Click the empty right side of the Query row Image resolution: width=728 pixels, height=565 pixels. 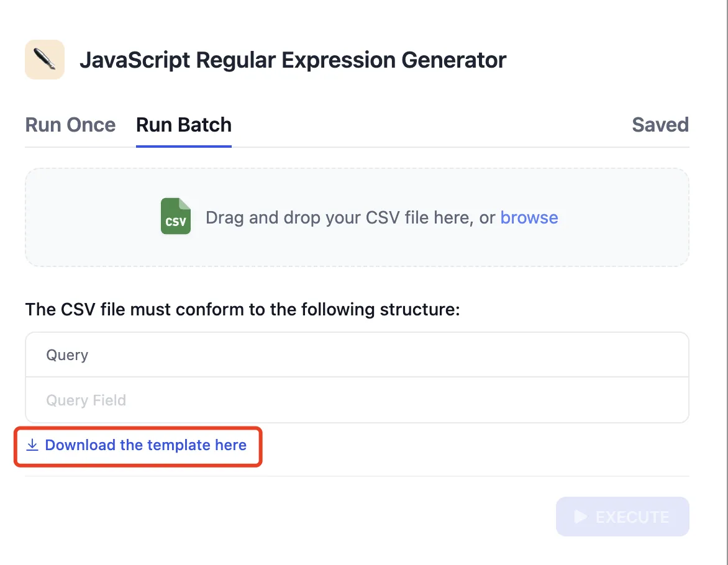[497, 355]
